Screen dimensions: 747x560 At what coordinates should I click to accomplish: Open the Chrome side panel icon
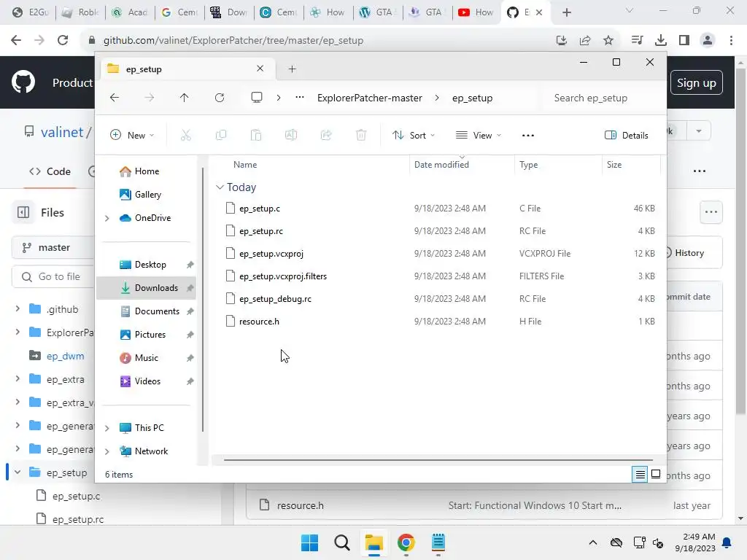684,41
